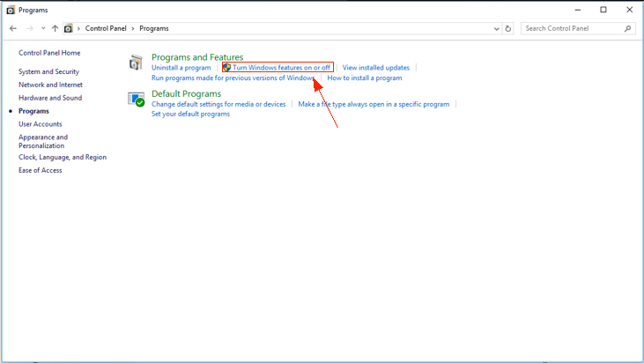Refresh the Control Panel view
This screenshot has height=363, width=644.
tap(508, 28)
